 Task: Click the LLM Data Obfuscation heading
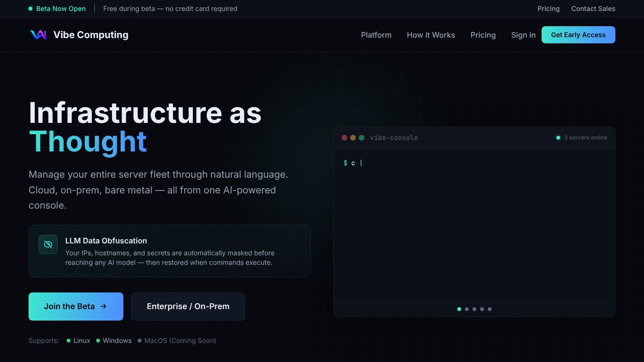coord(106,241)
